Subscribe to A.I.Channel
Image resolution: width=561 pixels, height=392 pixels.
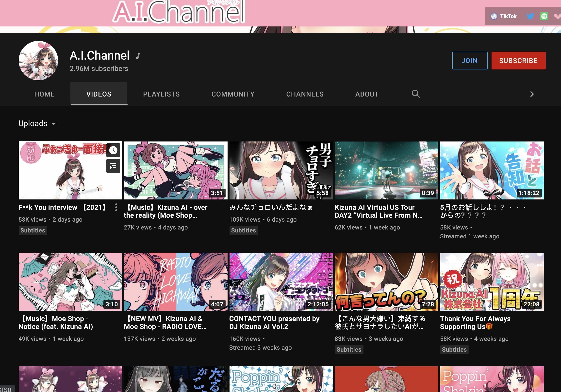518,61
